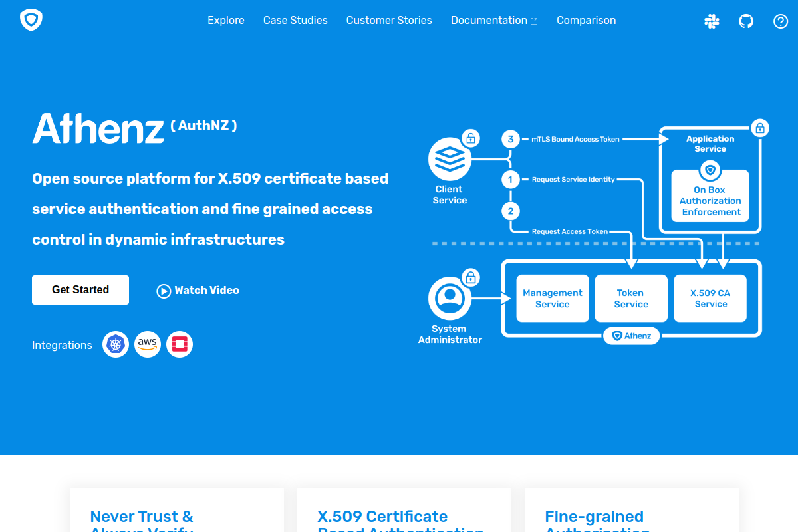Select the AWS integration icon
The height and width of the screenshot is (532, 798).
coord(148,344)
